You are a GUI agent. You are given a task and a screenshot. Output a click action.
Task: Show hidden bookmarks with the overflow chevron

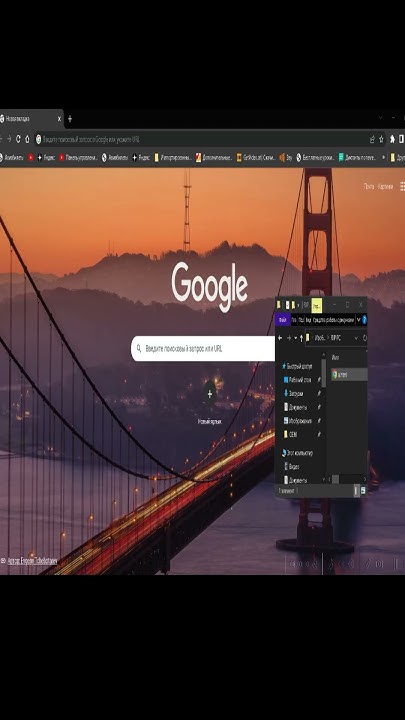tap(384, 158)
